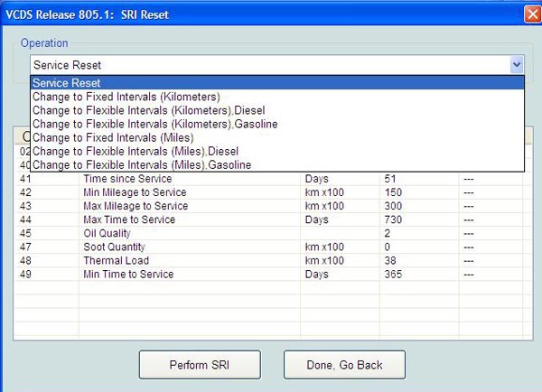Click the Oil Quality value 2

[x=388, y=234]
